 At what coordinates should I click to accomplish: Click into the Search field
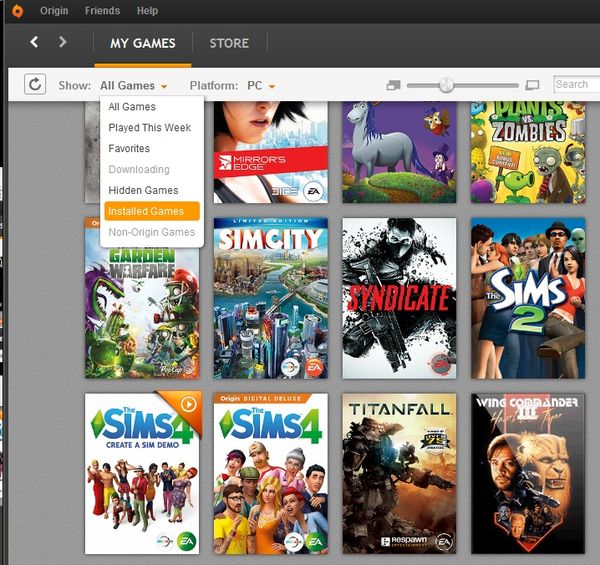click(577, 84)
